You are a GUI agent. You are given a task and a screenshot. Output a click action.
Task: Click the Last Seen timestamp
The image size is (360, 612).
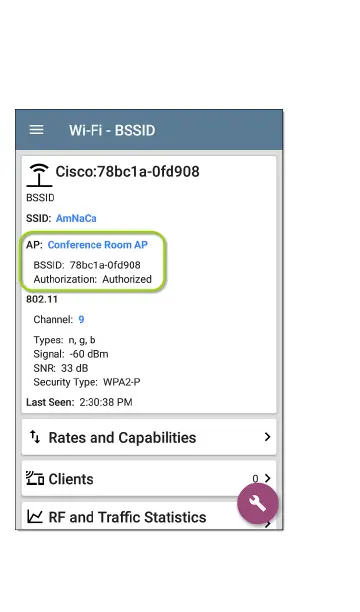point(79,402)
